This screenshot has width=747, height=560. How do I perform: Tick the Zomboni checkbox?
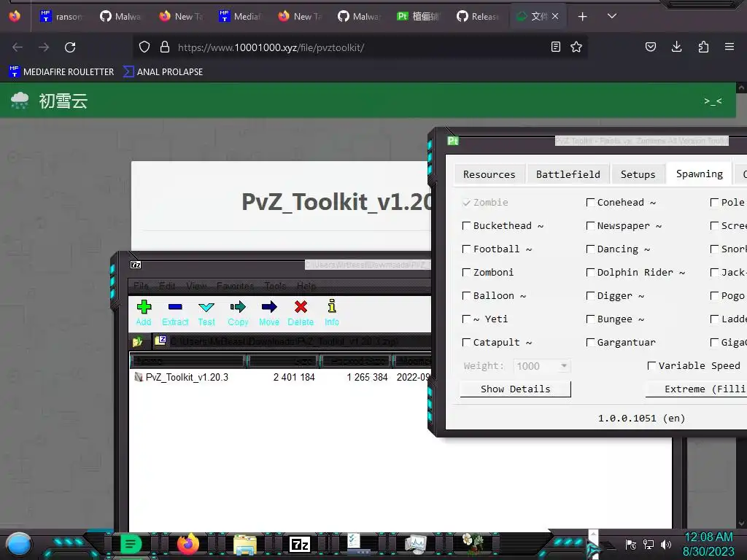466,273
